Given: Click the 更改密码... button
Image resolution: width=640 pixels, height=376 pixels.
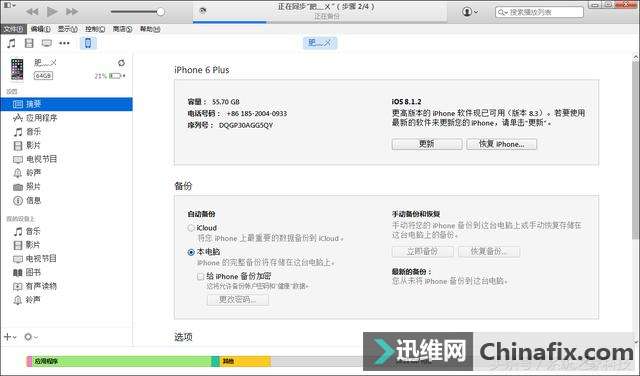Looking at the screenshot, I should point(238,300).
